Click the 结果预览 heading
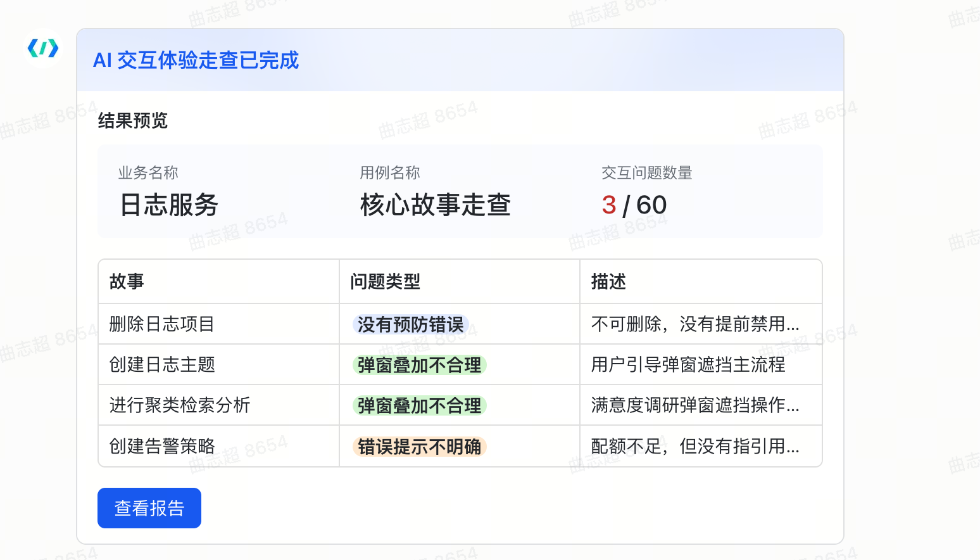The image size is (980, 560). (x=133, y=120)
